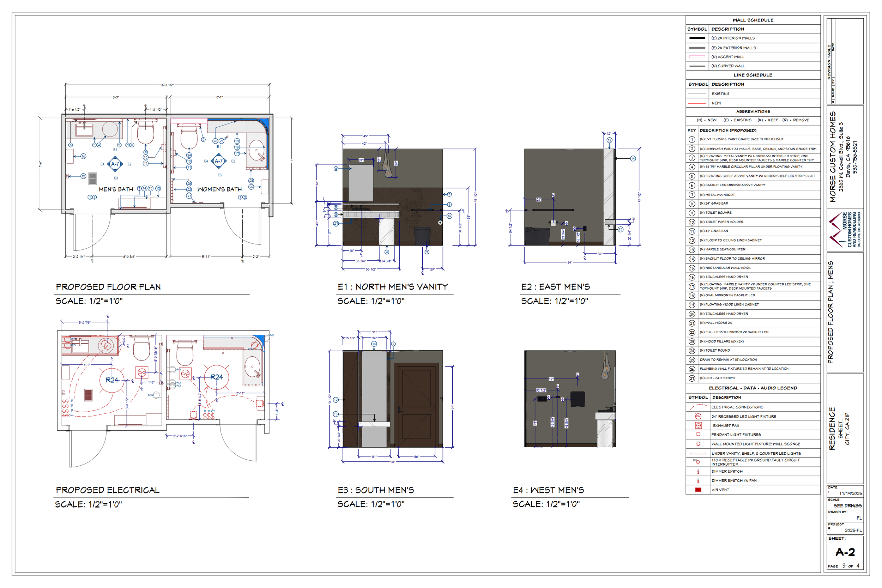Screen dimensions: 882x588
Task: Click the circled key number 27 in the legend
Action: (692, 378)
